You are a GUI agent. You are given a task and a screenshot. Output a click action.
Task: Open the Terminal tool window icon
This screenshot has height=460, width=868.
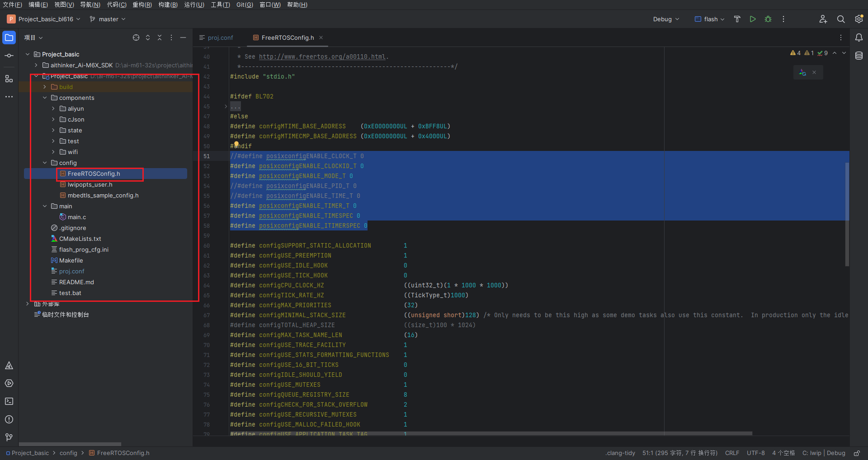(9, 401)
